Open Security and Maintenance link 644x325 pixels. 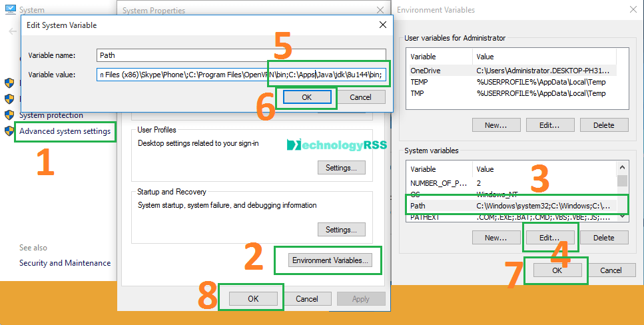(x=65, y=263)
